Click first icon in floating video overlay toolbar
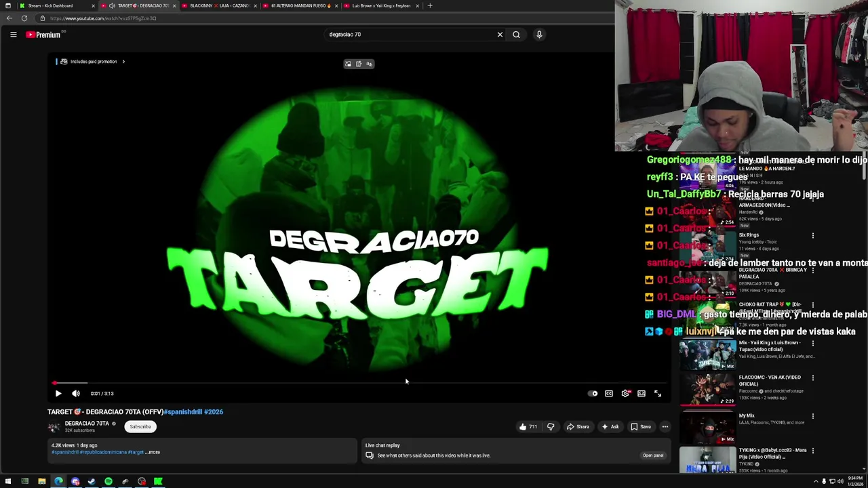The image size is (868, 488). tap(349, 64)
